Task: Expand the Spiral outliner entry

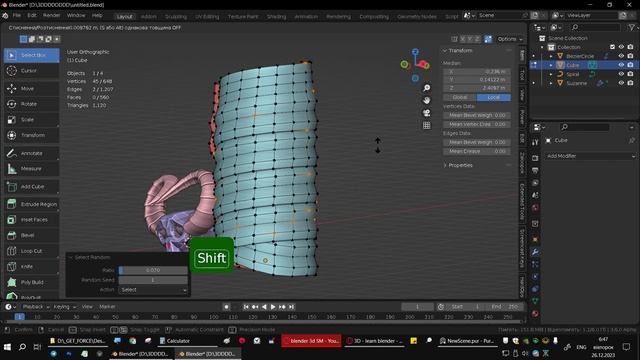Action: [551, 74]
